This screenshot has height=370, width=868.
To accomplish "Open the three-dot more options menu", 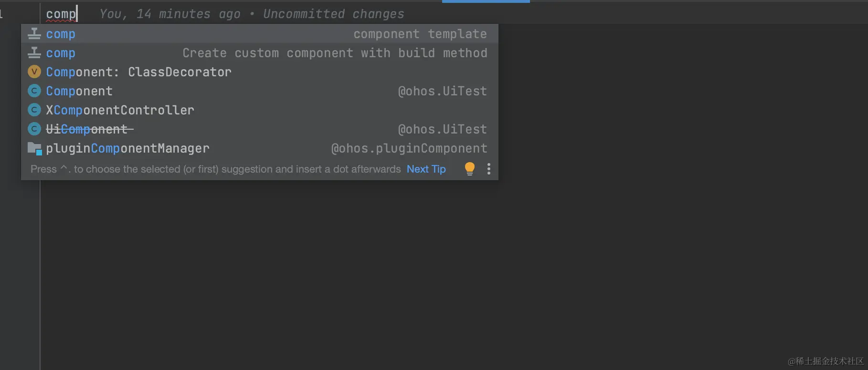I will pyautogui.click(x=488, y=169).
